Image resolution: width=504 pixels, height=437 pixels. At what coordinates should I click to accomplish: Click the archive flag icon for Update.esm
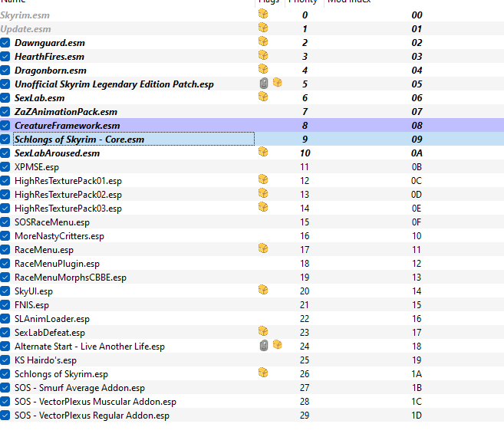tap(263, 28)
